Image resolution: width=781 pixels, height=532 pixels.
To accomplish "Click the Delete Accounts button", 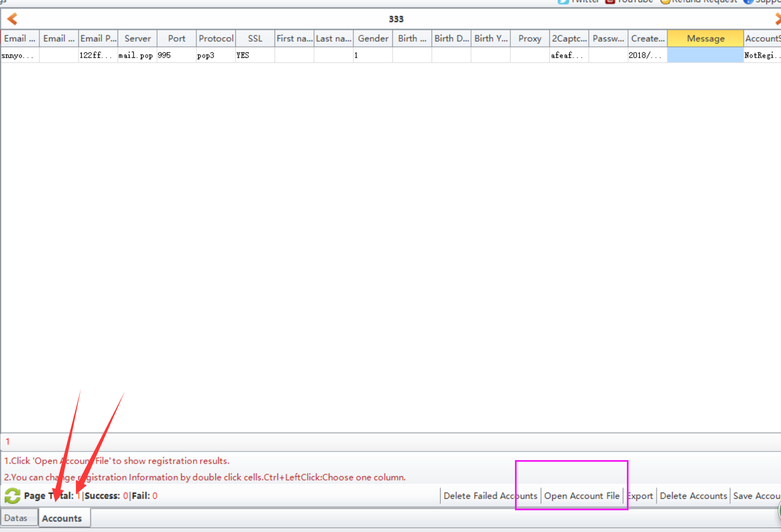I will [x=693, y=495].
